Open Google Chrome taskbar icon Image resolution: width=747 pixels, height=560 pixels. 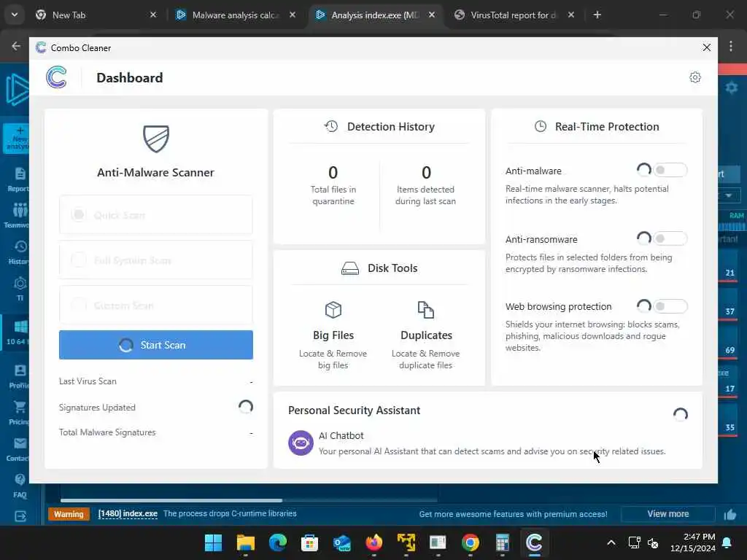tap(471, 542)
